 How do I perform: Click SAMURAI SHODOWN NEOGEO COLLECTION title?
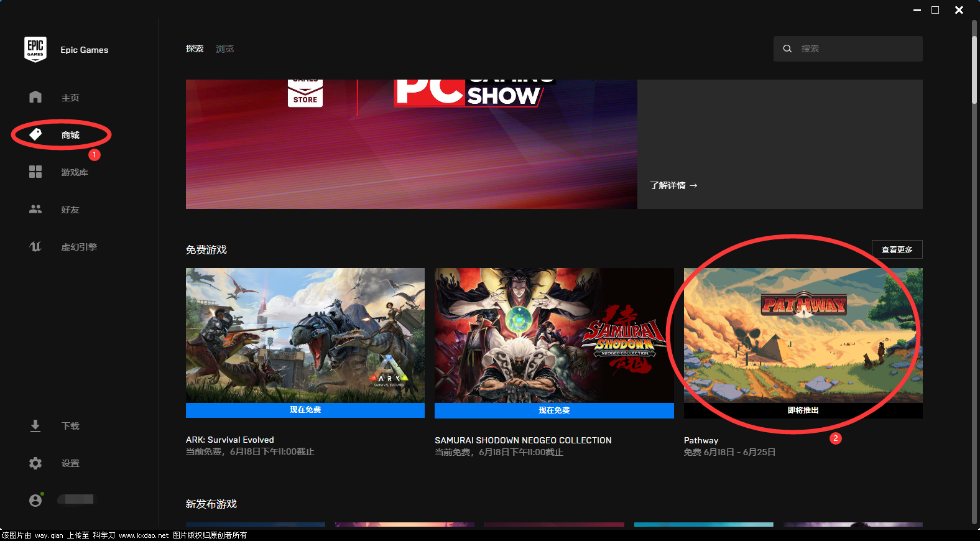pyautogui.click(x=523, y=440)
